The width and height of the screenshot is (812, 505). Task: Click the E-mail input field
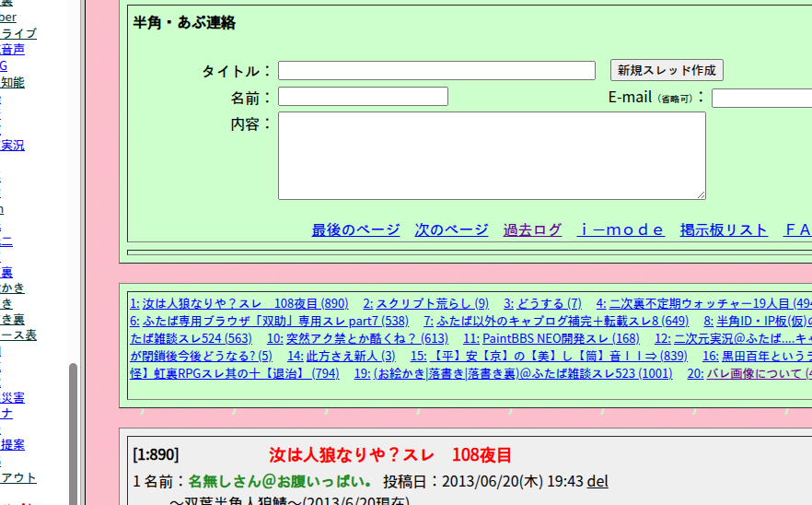[x=760, y=98]
